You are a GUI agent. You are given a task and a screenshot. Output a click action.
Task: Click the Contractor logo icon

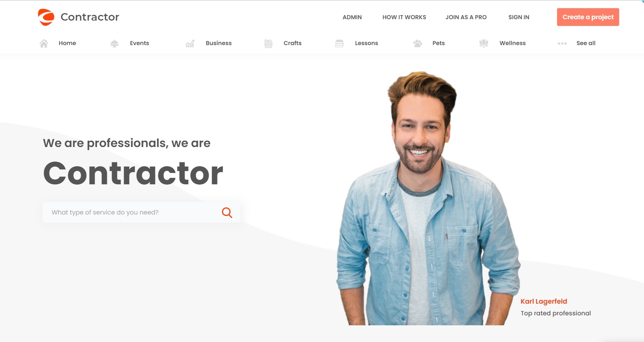(x=46, y=17)
